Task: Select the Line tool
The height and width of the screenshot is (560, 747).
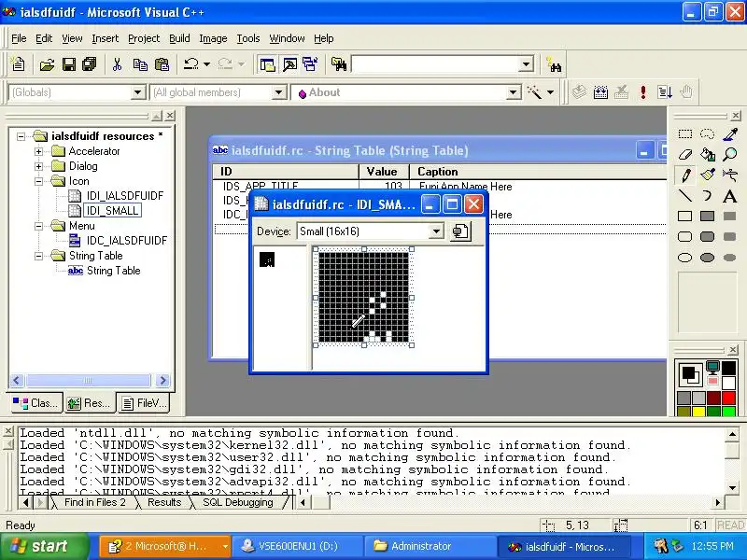Action: point(685,196)
